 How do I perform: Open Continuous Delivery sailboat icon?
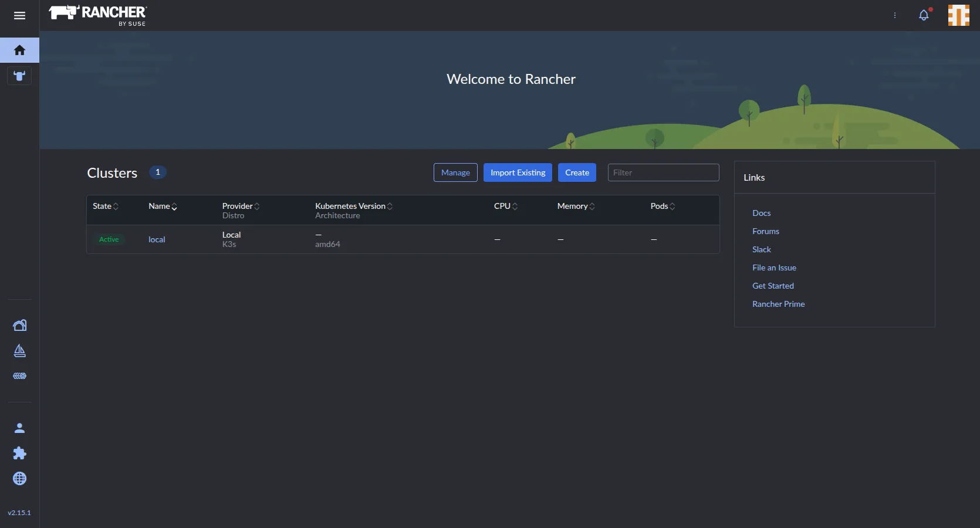coord(19,351)
